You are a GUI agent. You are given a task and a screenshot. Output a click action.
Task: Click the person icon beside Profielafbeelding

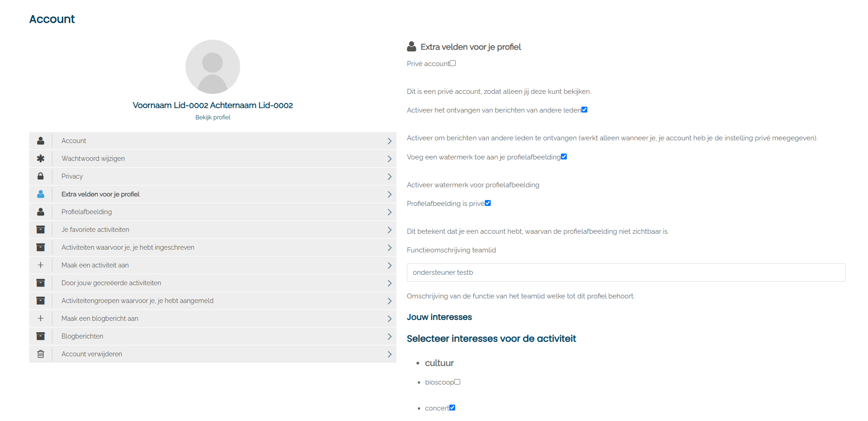41,212
